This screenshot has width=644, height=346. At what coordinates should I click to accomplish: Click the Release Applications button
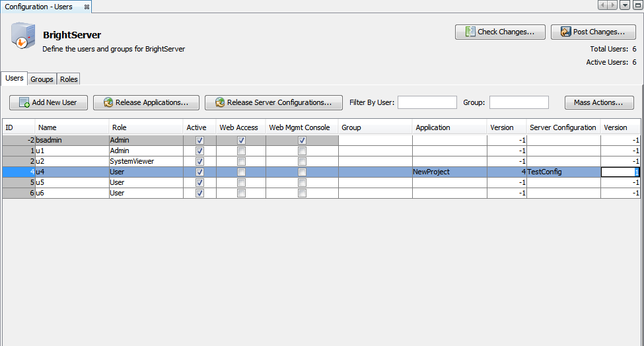click(x=146, y=102)
